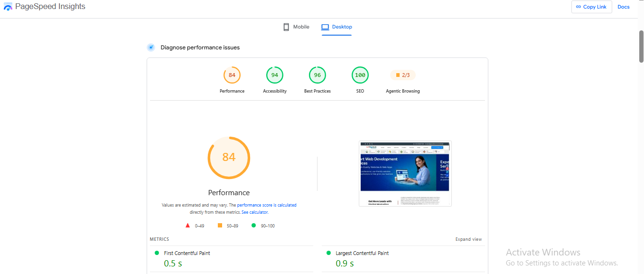Click the green circle 90–100 legend icon
644x274 pixels.
tap(253, 226)
